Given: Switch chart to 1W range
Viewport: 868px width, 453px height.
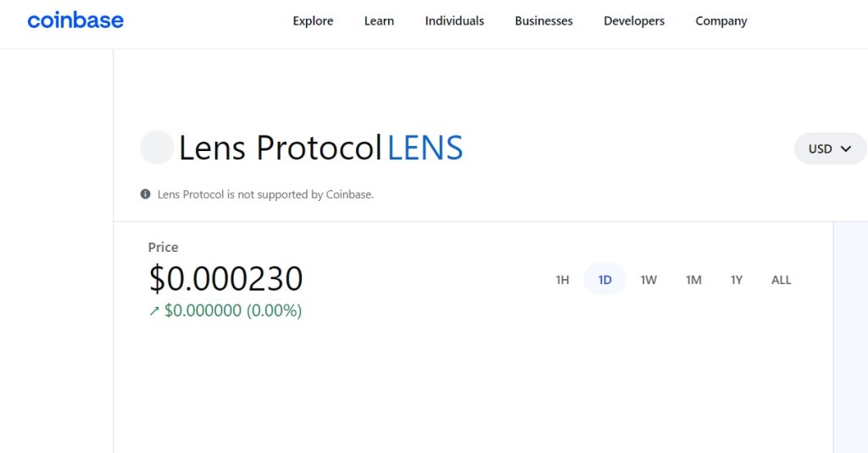Looking at the screenshot, I should coord(648,280).
